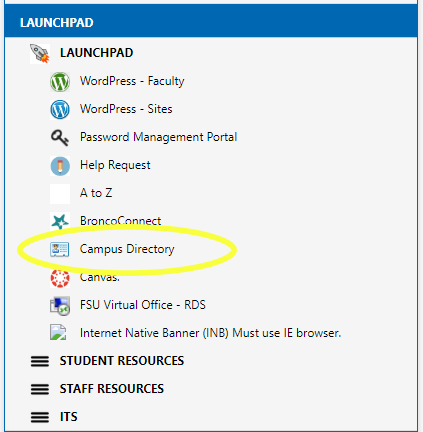423x432 pixels.
Task: Click the FSU Virtual Office remote desktop icon
Action: click(60, 306)
